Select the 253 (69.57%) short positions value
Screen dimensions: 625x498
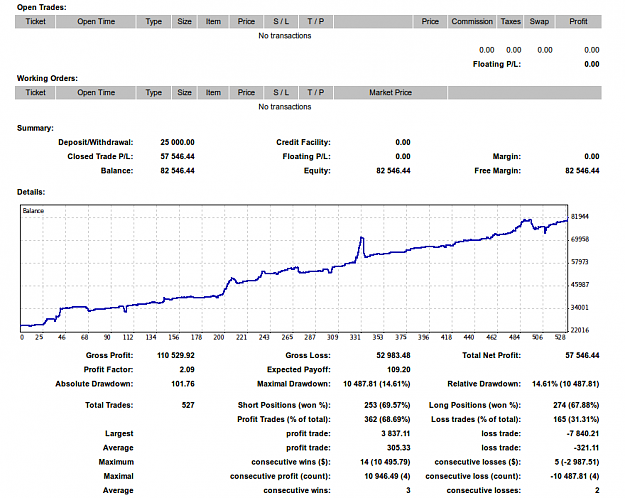coord(387,405)
